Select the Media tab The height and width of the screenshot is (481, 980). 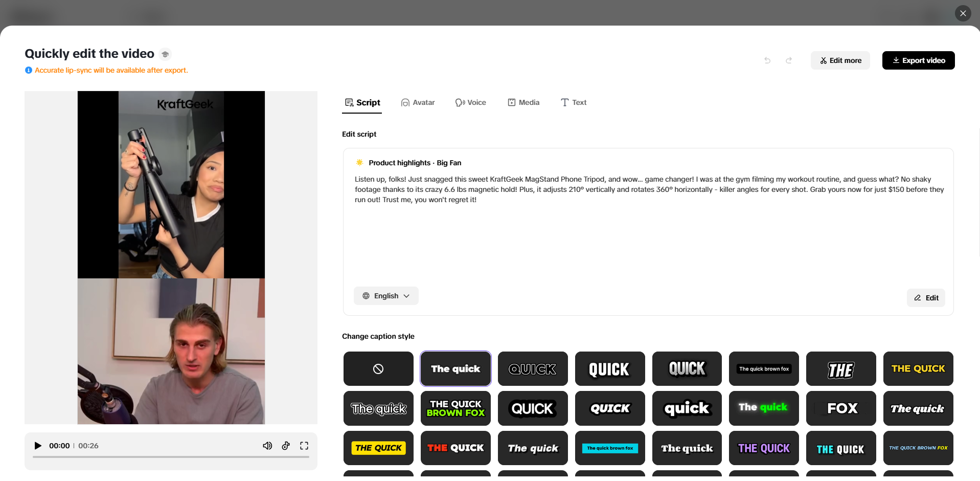pos(523,102)
